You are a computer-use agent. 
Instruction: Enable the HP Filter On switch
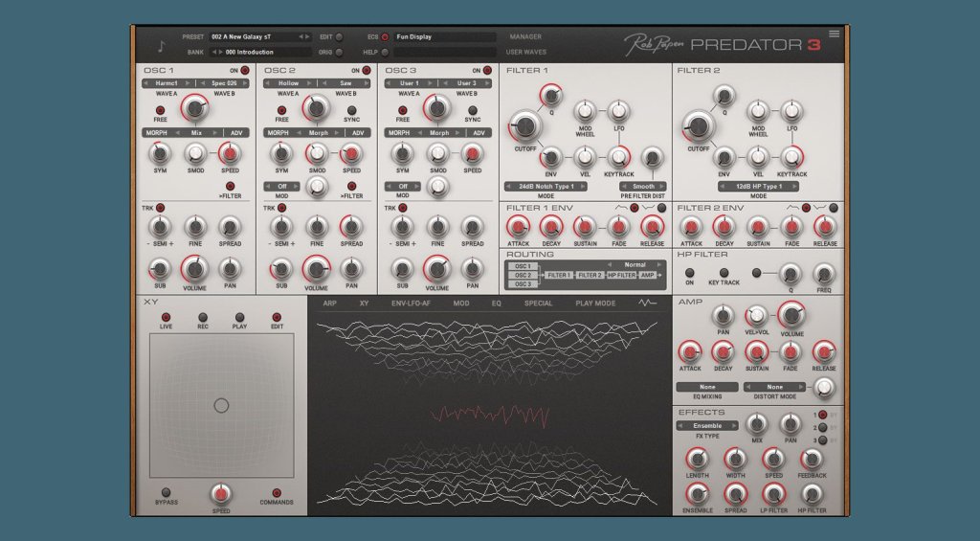pyautogui.click(x=689, y=273)
